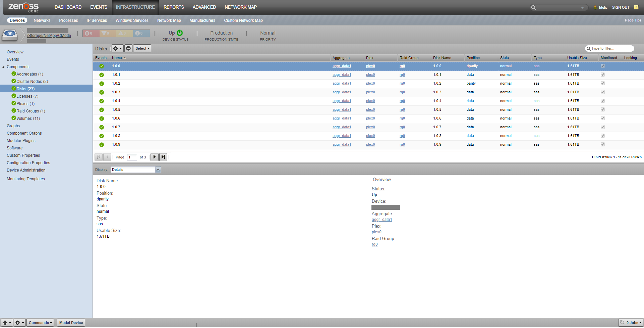Toggle Monitored checkbox for disk 1.0.2
644x328 pixels.
[x=603, y=83]
